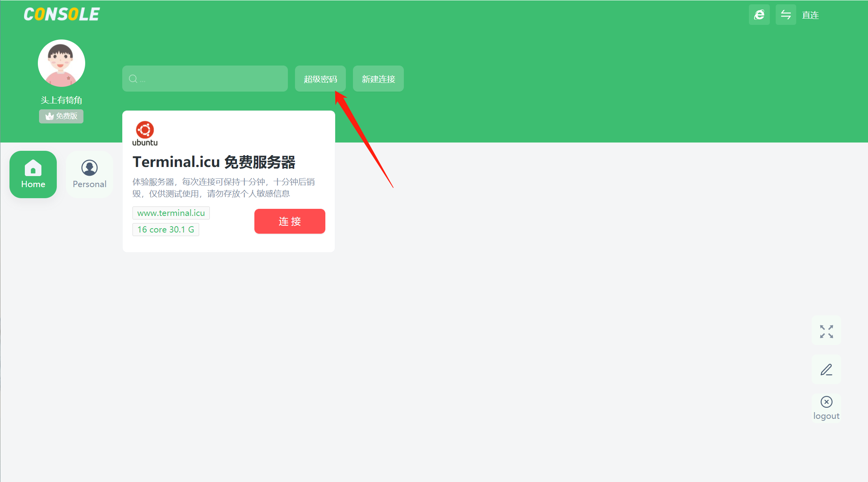The image size is (868, 482).
Task: Focus the server search field
Action: [213, 79]
